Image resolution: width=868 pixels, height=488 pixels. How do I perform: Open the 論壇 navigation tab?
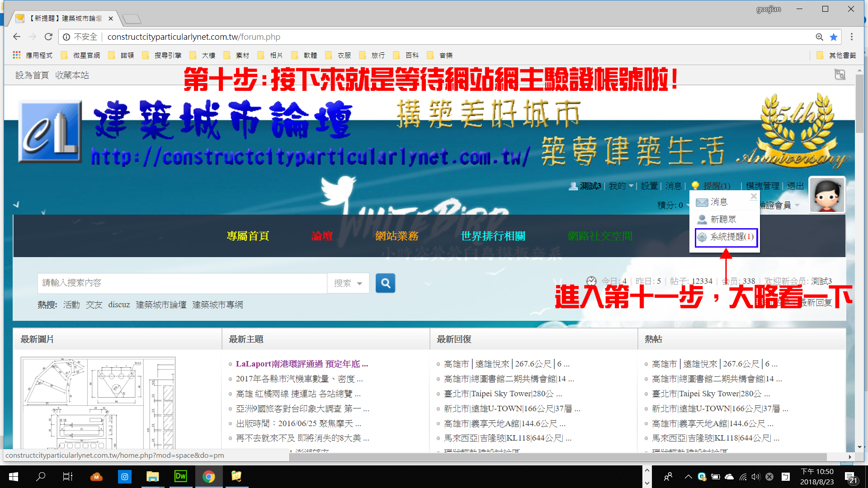coord(322,236)
